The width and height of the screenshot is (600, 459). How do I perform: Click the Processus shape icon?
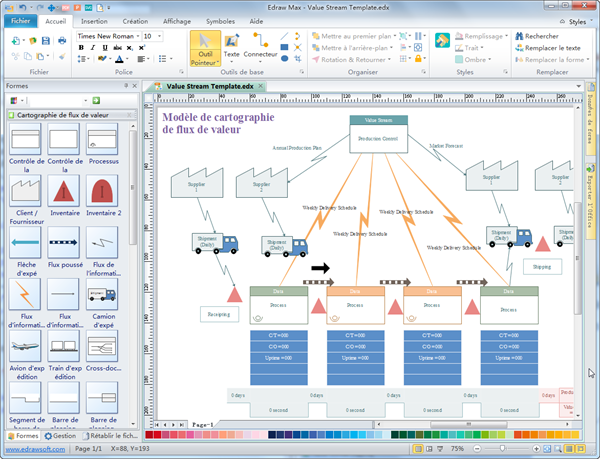(x=101, y=138)
